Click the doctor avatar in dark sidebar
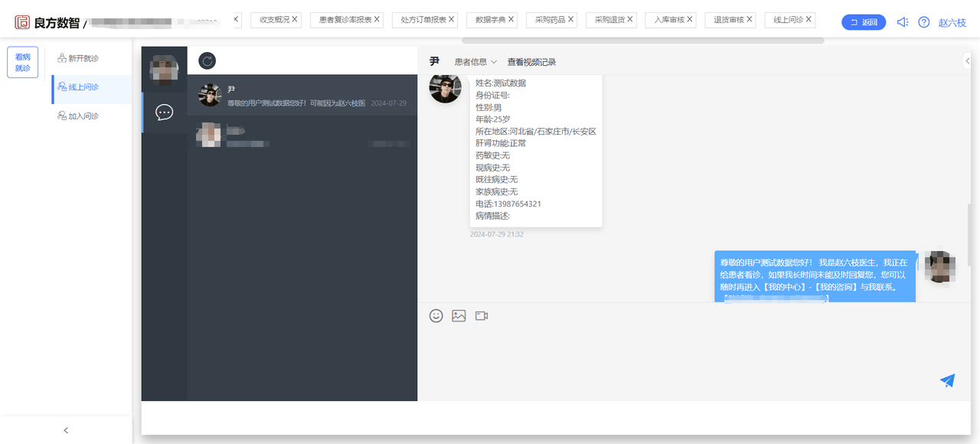Screen dimensions: 980x444 pyautogui.click(x=164, y=68)
